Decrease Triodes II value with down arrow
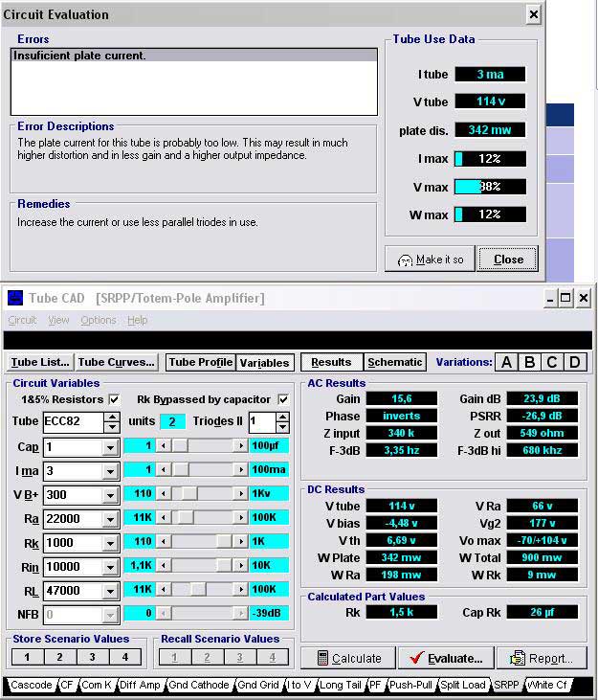598x700 pixels. [x=282, y=427]
